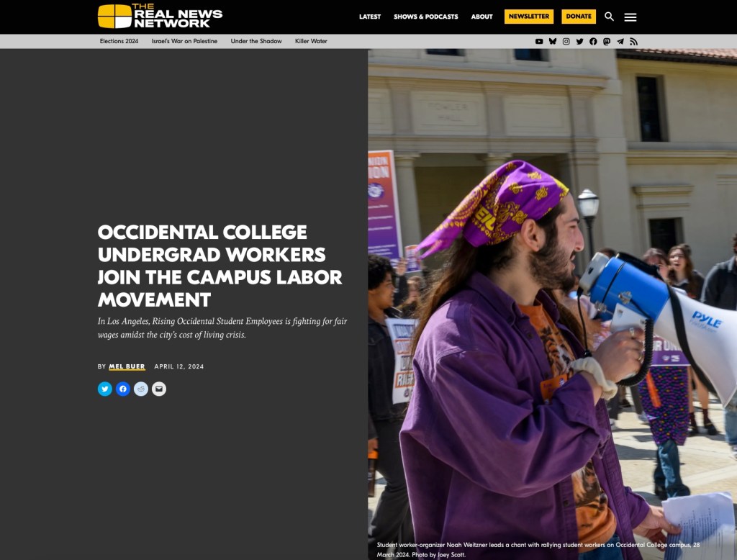737x560 pixels.
Task: Open the Latest menu item
Action: (x=370, y=17)
